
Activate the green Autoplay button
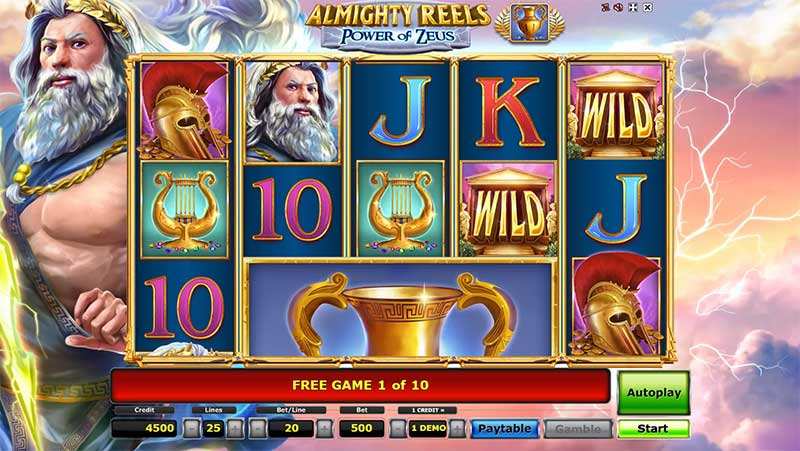pos(654,392)
